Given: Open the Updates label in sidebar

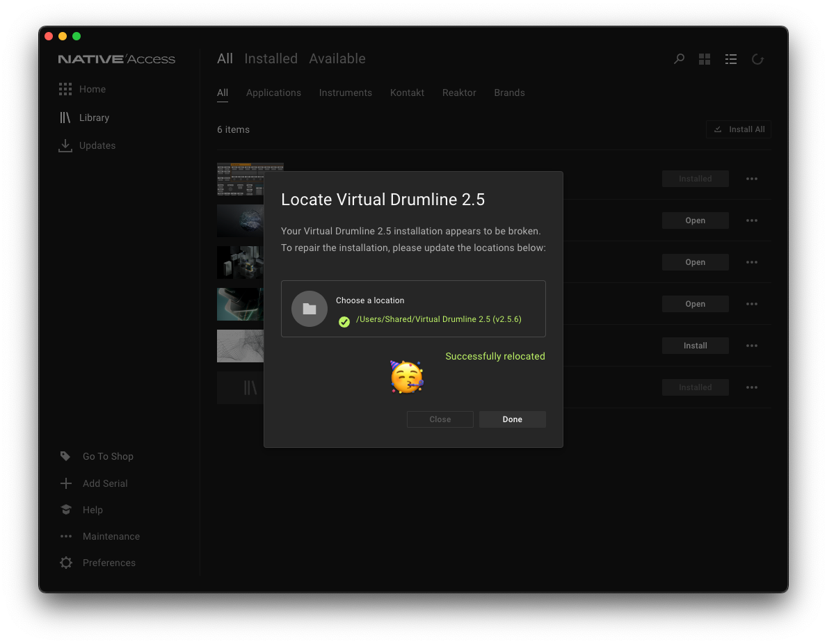Looking at the screenshot, I should pos(97,145).
